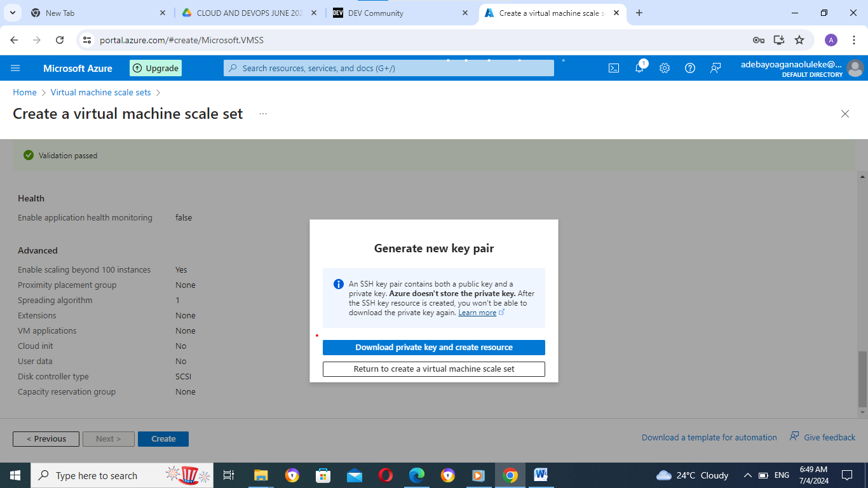The image size is (868, 488).
Task: Click the Previous button
Action: click(46, 439)
